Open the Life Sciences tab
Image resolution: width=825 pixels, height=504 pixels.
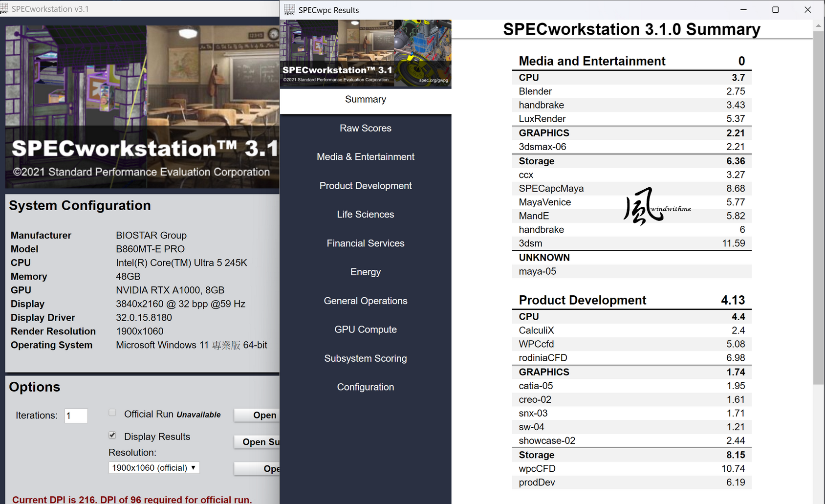pos(366,215)
